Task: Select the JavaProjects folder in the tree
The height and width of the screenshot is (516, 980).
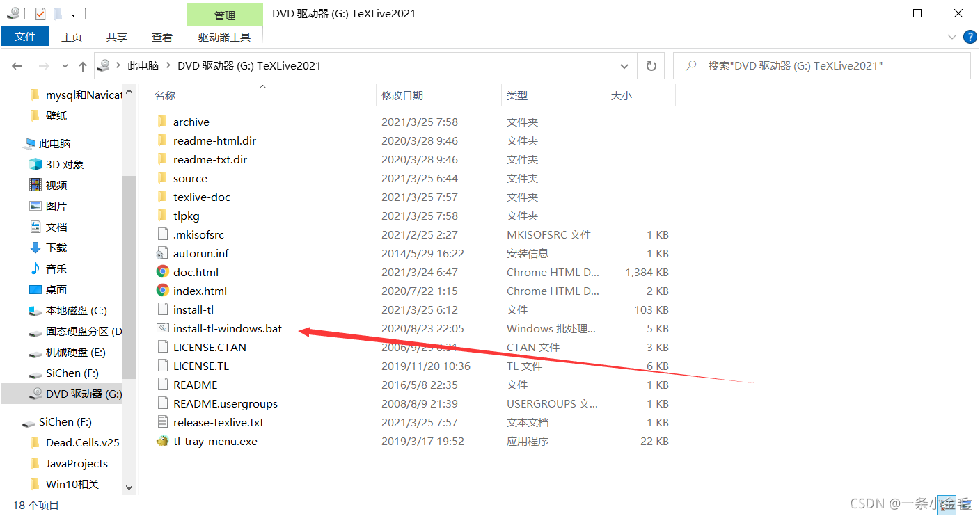Action: click(x=77, y=463)
